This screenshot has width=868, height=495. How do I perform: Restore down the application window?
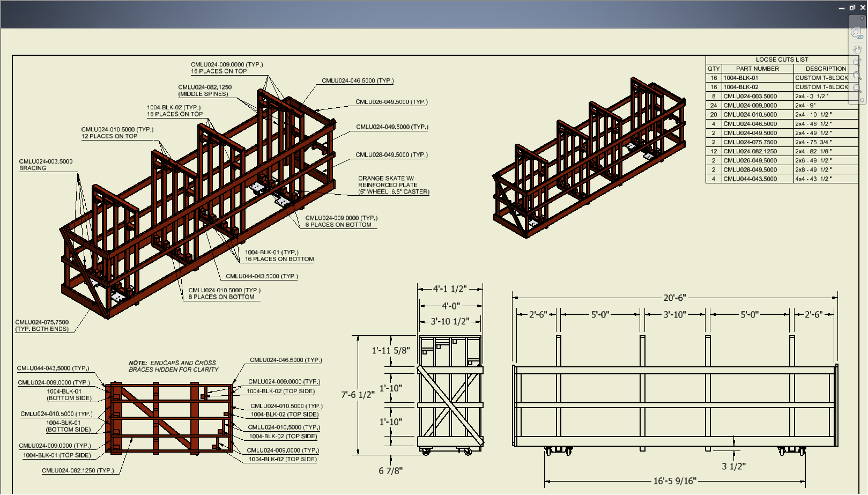pyautogui.click(x=851, y=7)
